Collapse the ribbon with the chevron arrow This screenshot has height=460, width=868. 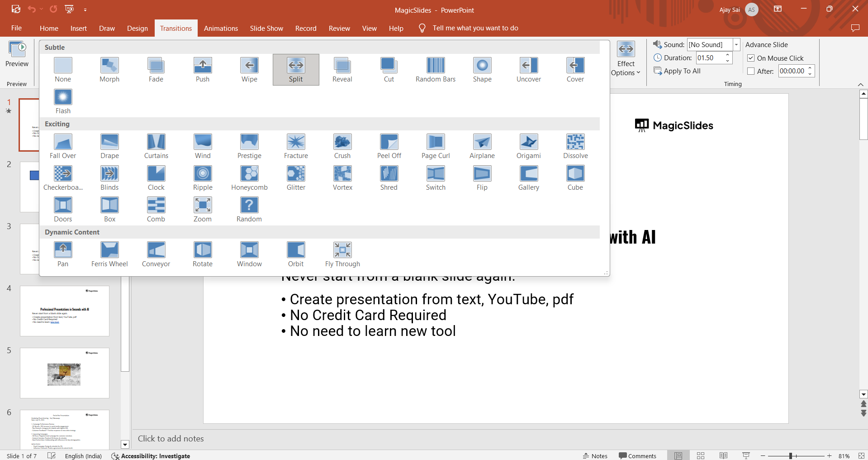(861, 84)
